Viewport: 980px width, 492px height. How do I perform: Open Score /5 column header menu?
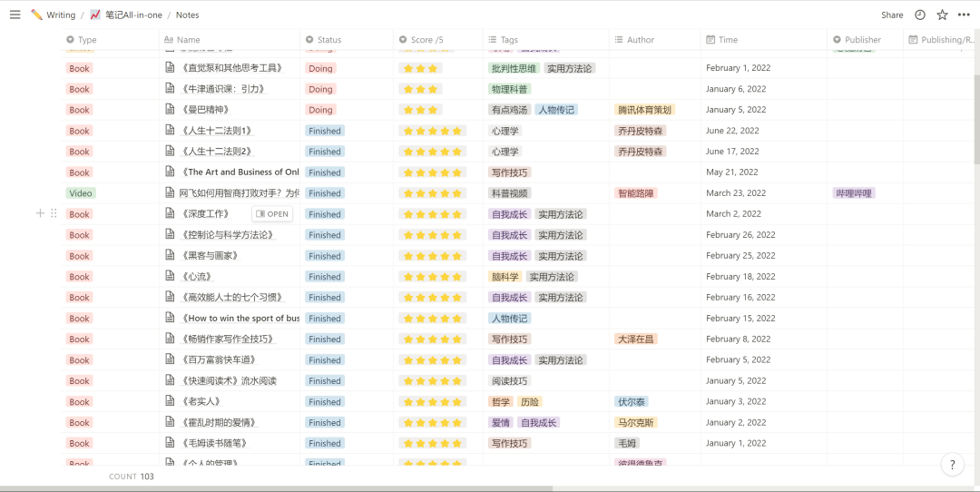[438, 39]
